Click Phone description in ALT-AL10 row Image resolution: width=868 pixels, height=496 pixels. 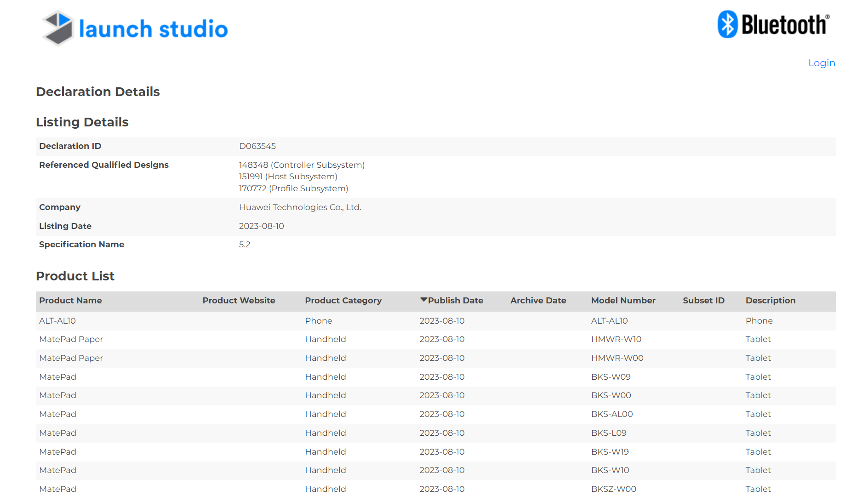[x=759, y=321]
